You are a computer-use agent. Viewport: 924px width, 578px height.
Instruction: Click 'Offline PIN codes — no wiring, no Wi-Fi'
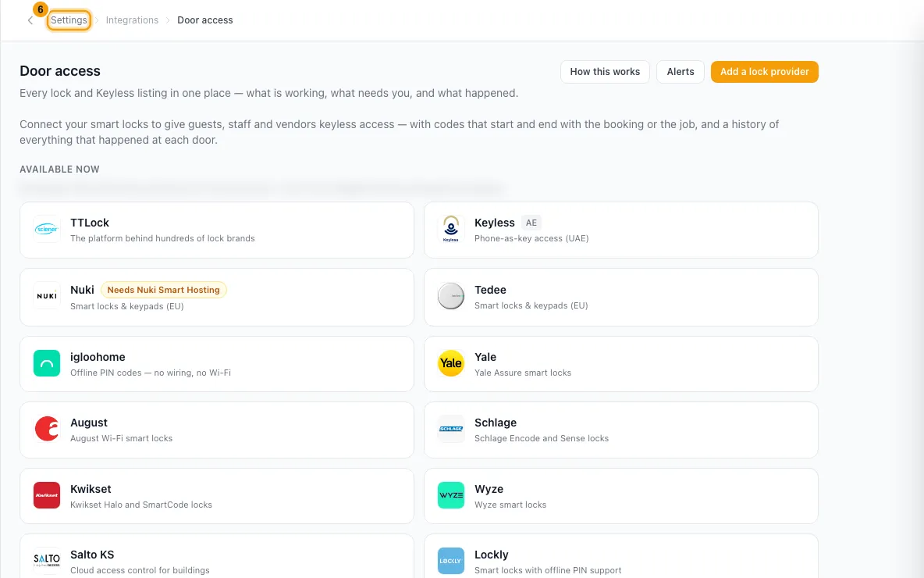tap(151, 373)
